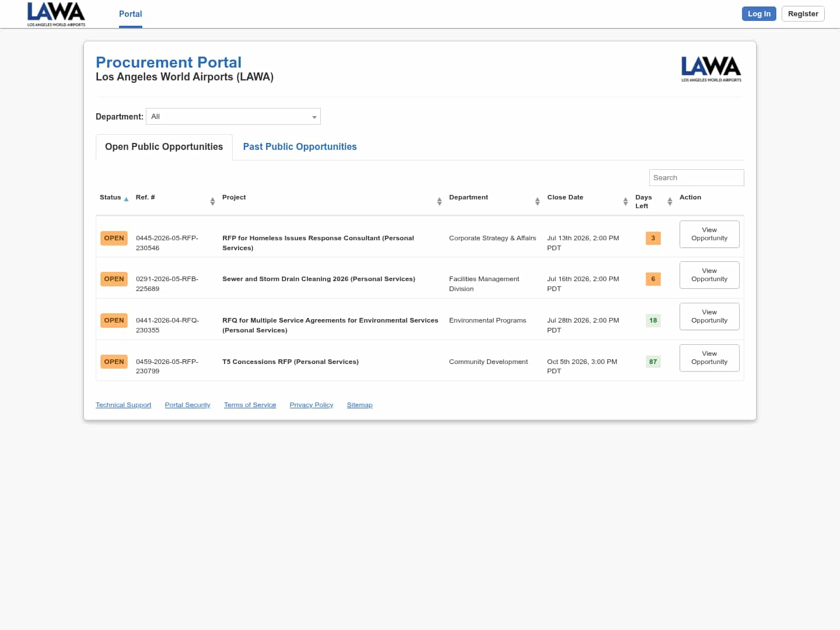Sort by Days Left column sort icon
The width and height of the screenshot is (840, 630).
click(670, 201)
